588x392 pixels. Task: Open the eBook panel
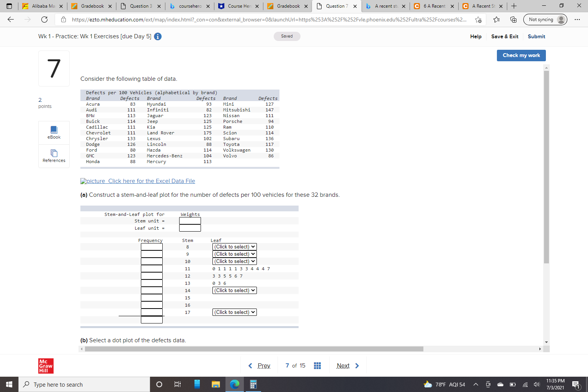[54, 132]
